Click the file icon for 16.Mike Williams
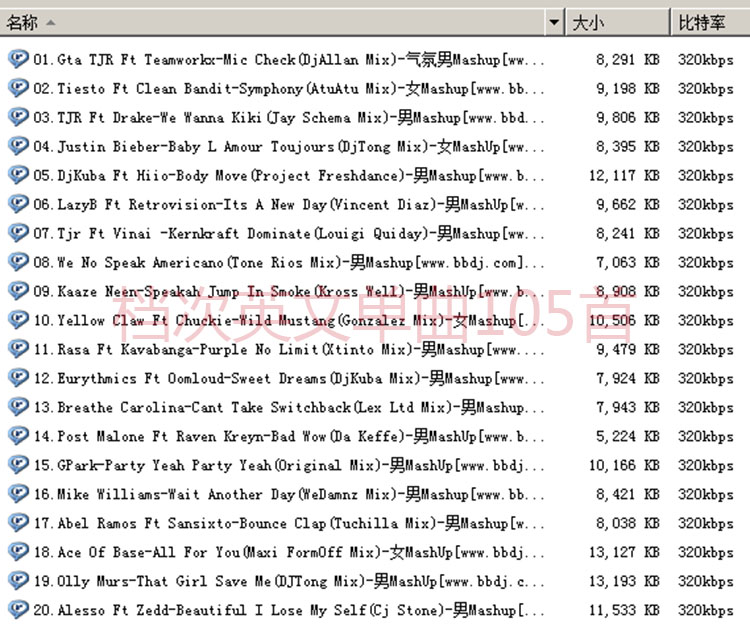Image resolution: width=750 pixels, height=627 pixels. click(18, 494)
